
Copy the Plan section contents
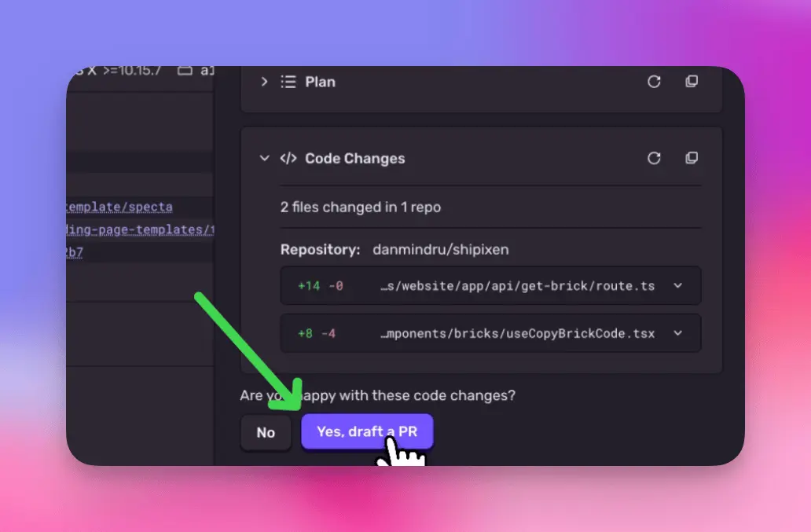[x=692, y=82]
